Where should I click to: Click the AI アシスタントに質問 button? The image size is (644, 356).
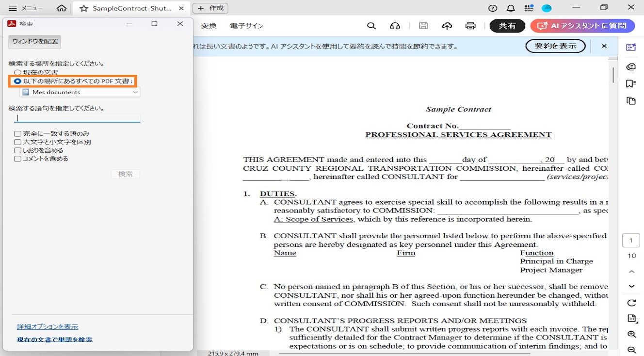click(x=582, y=26)
